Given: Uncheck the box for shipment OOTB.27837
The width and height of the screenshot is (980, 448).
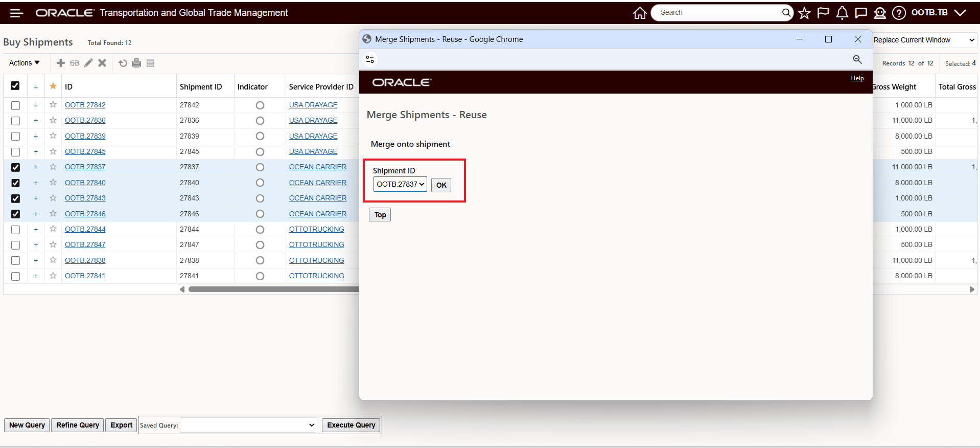Looking at the screenshot, I should [x=16, y=167].
